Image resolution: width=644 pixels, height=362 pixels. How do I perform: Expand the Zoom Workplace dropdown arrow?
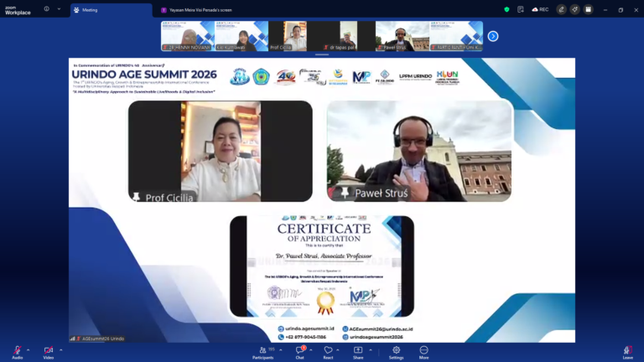click(x=59, y=9)
